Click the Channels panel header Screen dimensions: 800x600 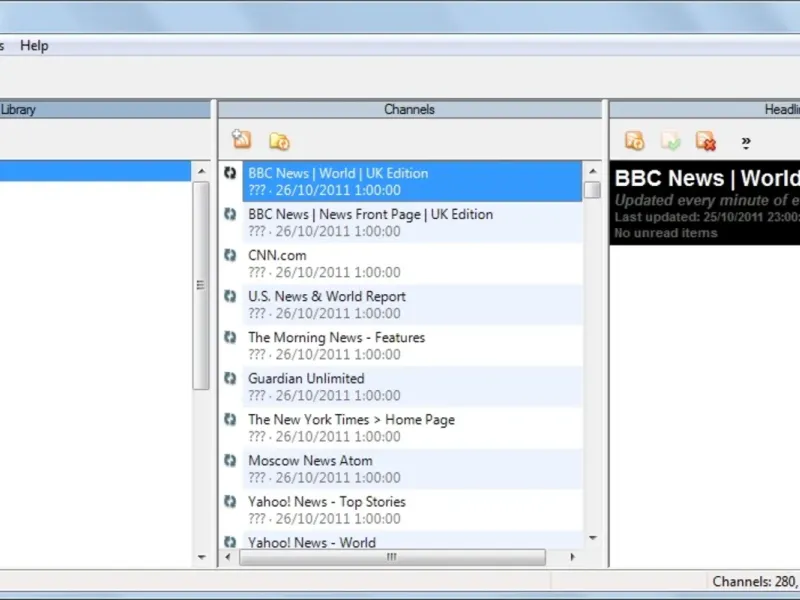coord(409,109)
